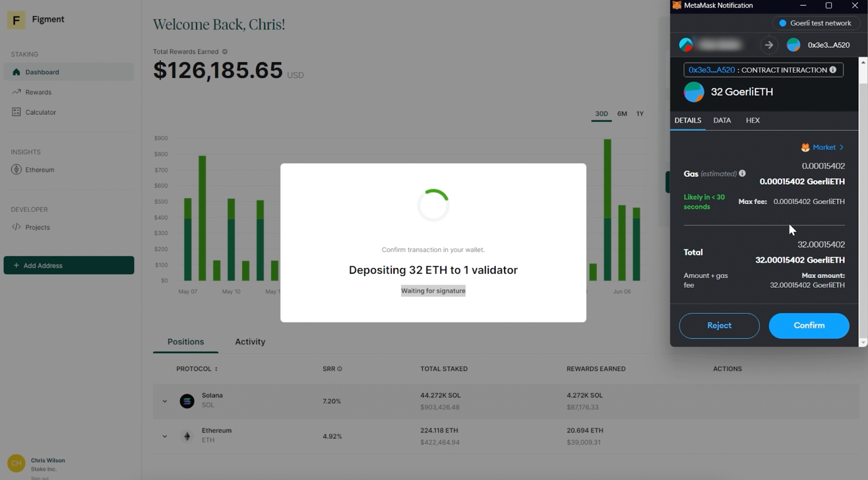The width and height of the screenshot is (868, 480).
Task: Open the Goerli test network selector
Action: [815, 23]
